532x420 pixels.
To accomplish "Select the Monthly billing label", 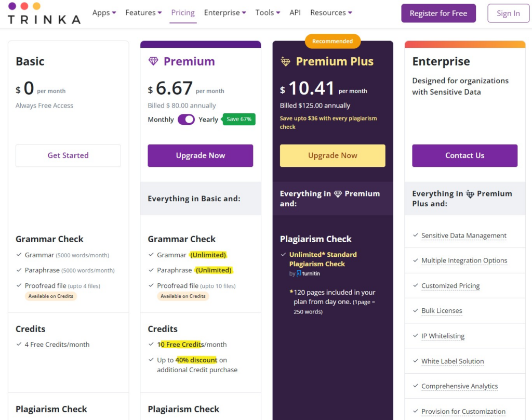I will 161,120.
